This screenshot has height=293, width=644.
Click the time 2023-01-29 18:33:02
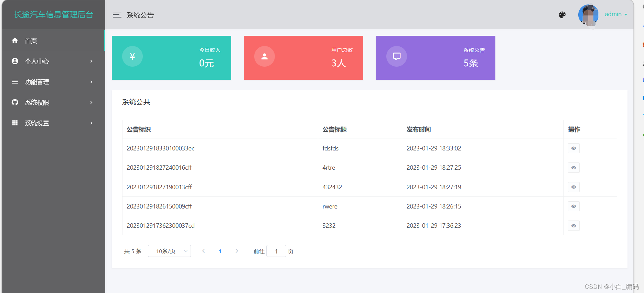point(434,148)
